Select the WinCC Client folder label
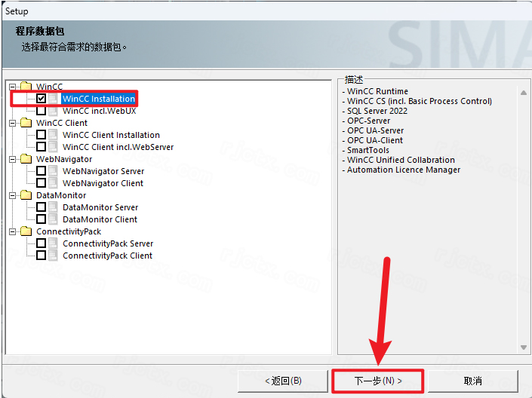The height and width of the screenshot is (398, 532). click(62, 123)
